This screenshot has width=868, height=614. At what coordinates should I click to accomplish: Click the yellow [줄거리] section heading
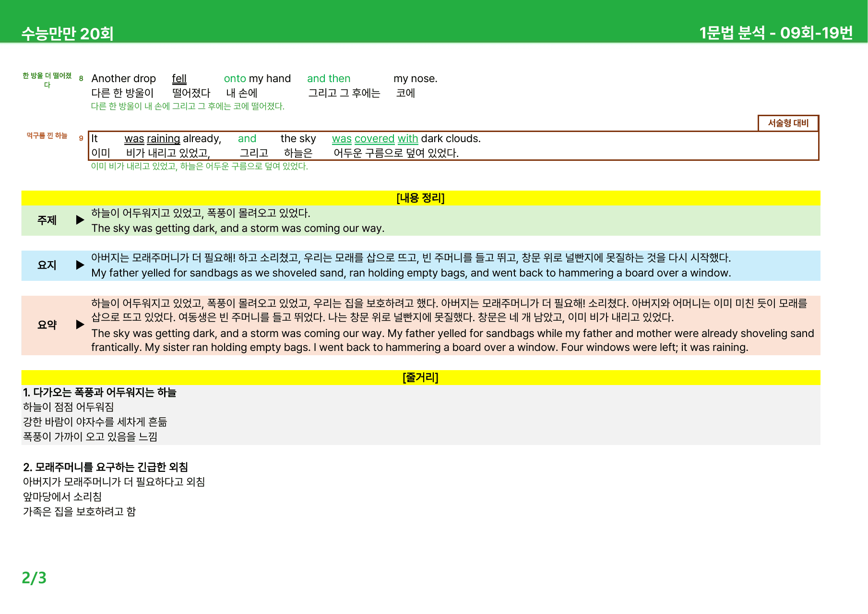420,377
